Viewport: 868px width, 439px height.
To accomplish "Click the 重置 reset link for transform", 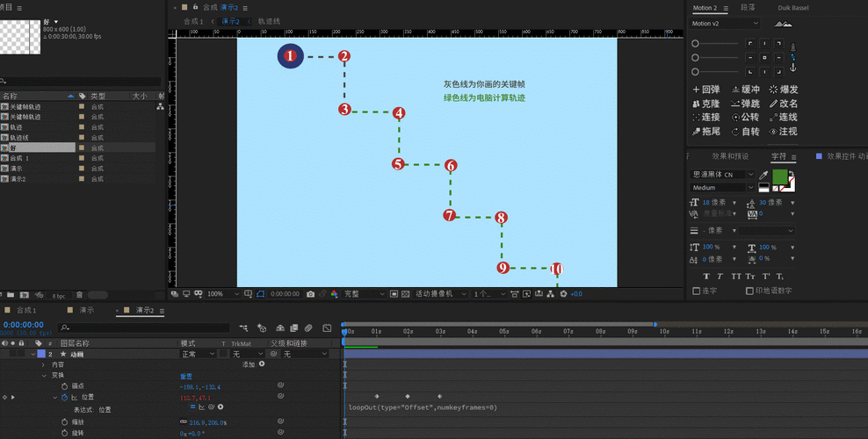I will (x=185, y=375).
